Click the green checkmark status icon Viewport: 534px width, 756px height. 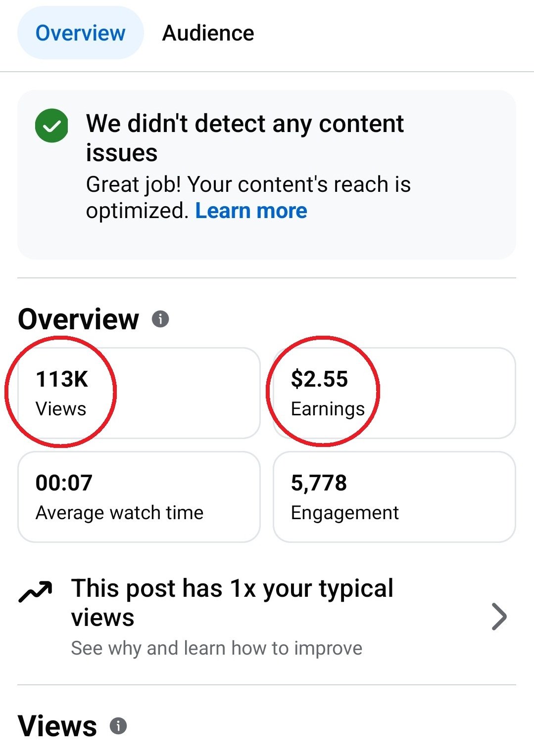(51, 126)
